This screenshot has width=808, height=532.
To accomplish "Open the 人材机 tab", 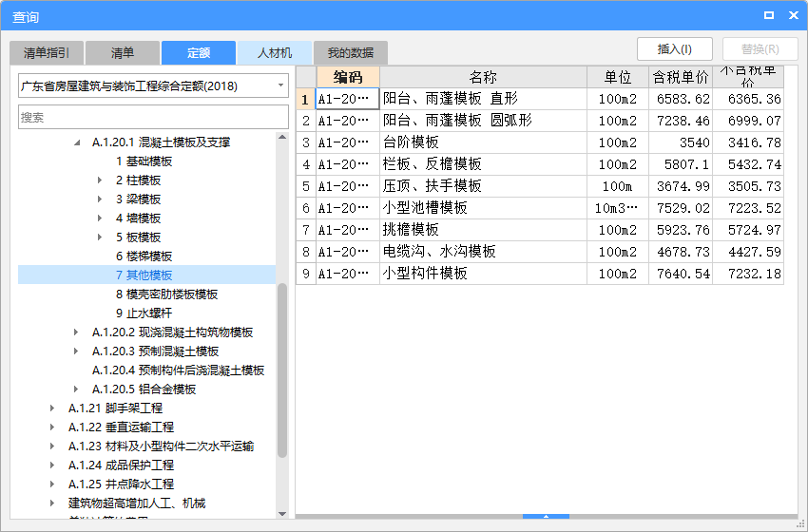I will tap(275, 53).
